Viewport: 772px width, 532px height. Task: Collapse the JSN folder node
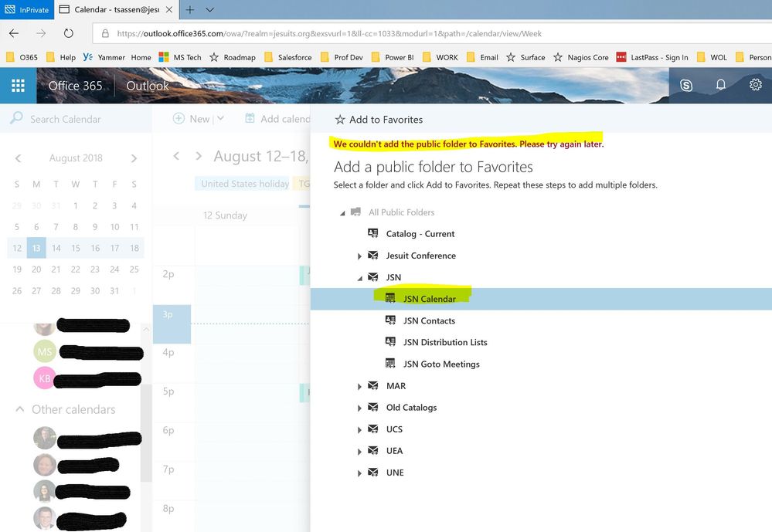pos(359,276)
